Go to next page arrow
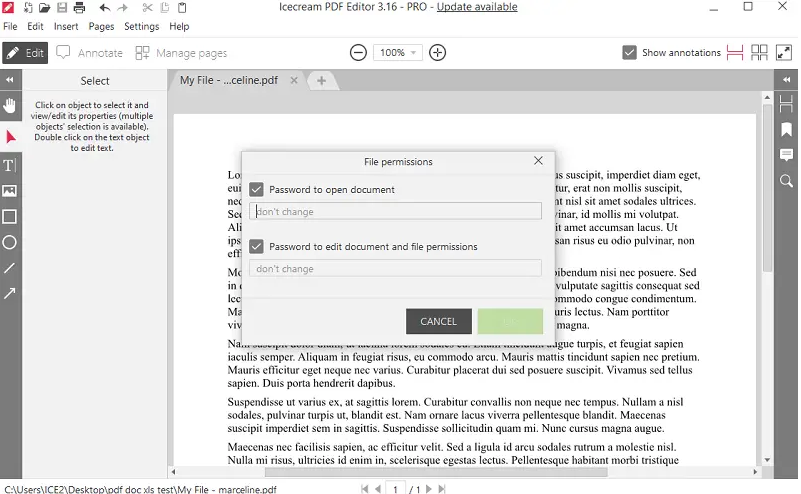 coord(429,489)
